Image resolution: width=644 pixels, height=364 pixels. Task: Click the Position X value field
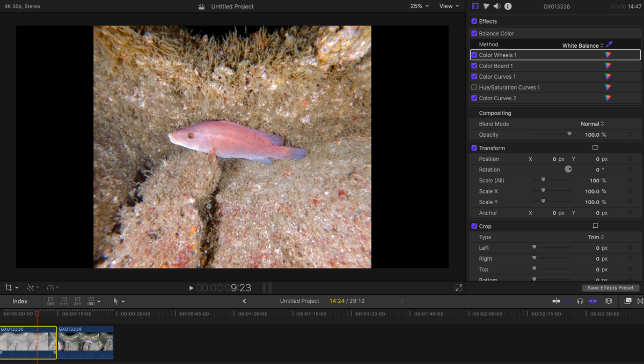558,159
